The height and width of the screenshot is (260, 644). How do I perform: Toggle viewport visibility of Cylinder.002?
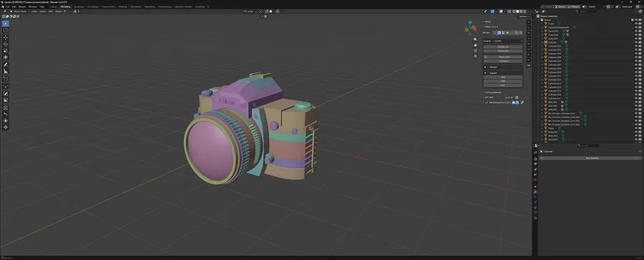click(x=636, y=46)
